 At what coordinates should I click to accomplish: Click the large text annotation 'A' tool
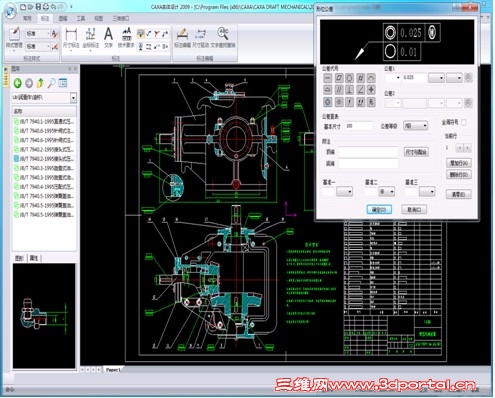(108, 37)
